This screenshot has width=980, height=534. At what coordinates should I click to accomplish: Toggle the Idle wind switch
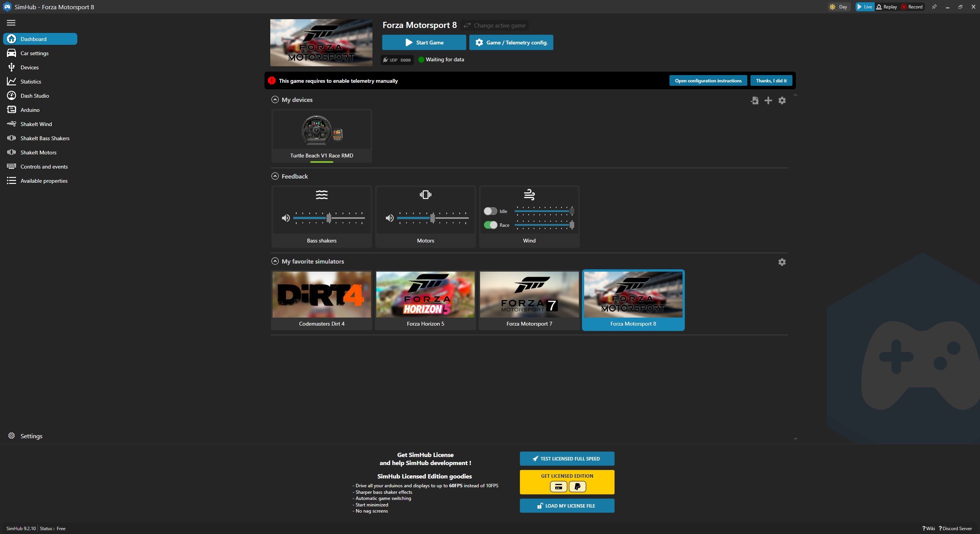click(x=490, y=211)
